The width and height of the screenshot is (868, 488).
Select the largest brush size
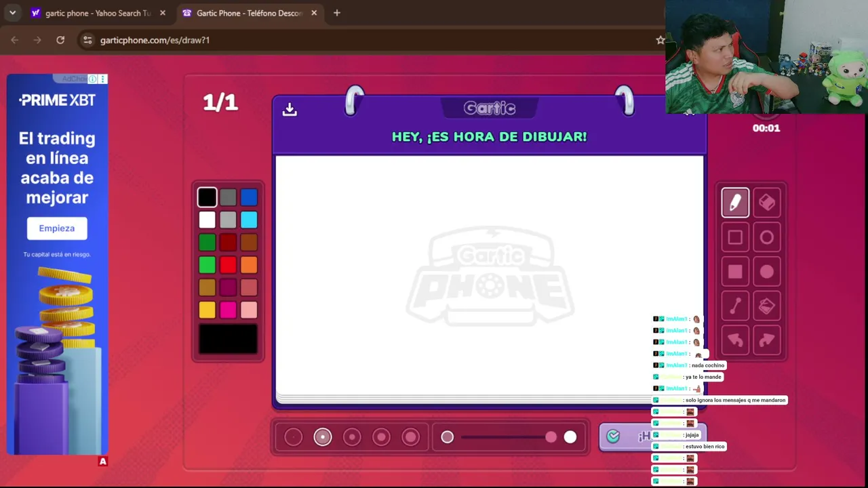point(411,437)
